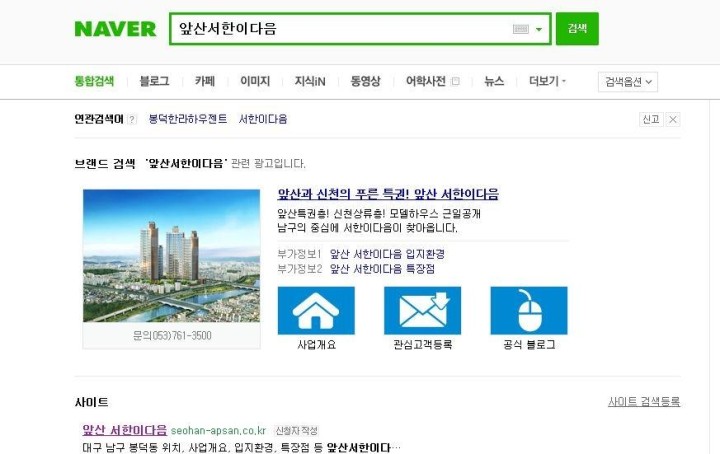720x454 pixels.
Task: Click the 사이트 section heading
Action: [x=92, y=402]
